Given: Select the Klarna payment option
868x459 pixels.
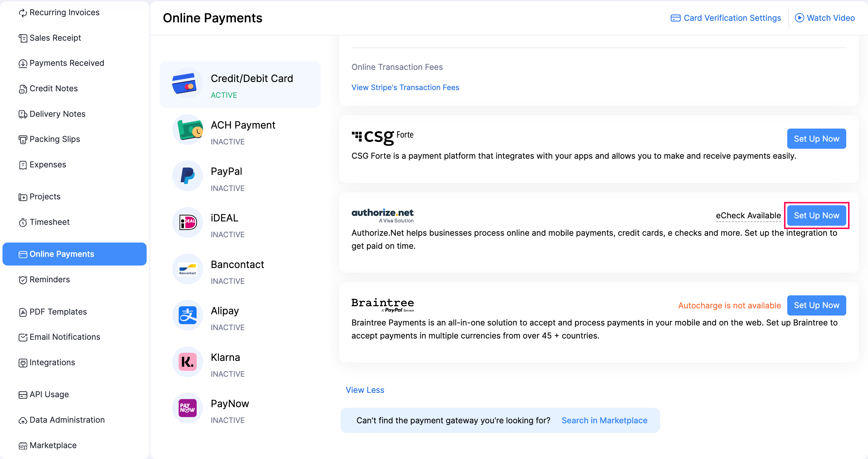Looking at the screenshot, I should tap(225, 357).
